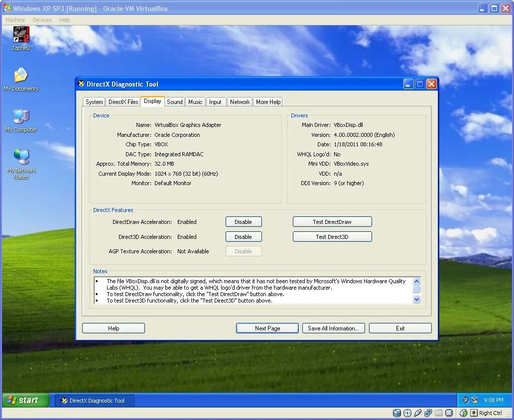
Task: Open the Windows XP start menu
Action: coord(25,400)
